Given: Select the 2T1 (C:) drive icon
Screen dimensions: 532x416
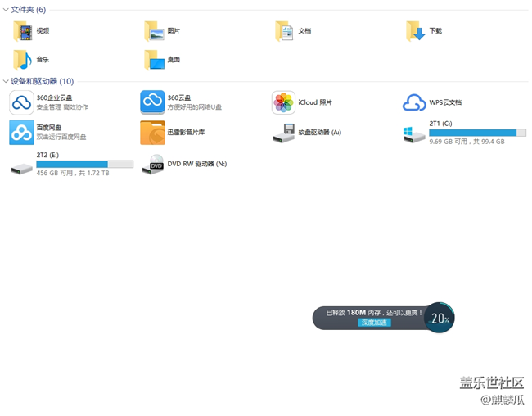Looking at the screenshot, I should (414, 134).
